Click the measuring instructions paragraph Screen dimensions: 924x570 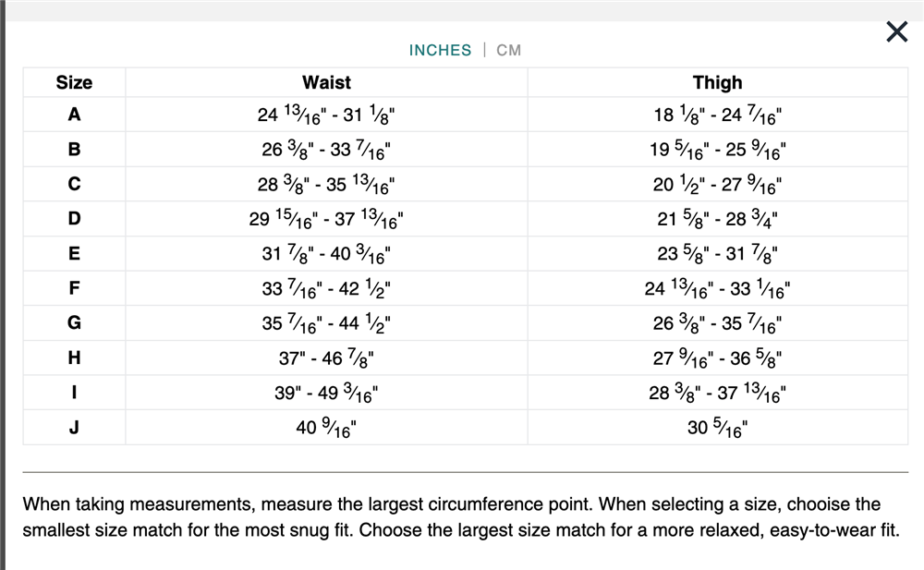tap(461, 517)
